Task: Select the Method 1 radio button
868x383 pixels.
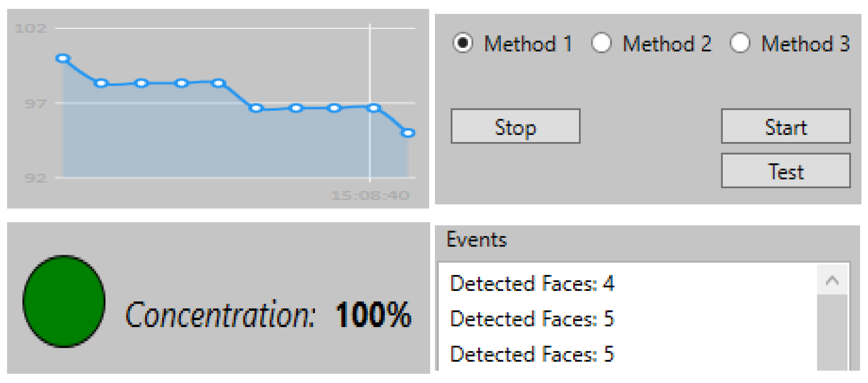Action: 462,43
